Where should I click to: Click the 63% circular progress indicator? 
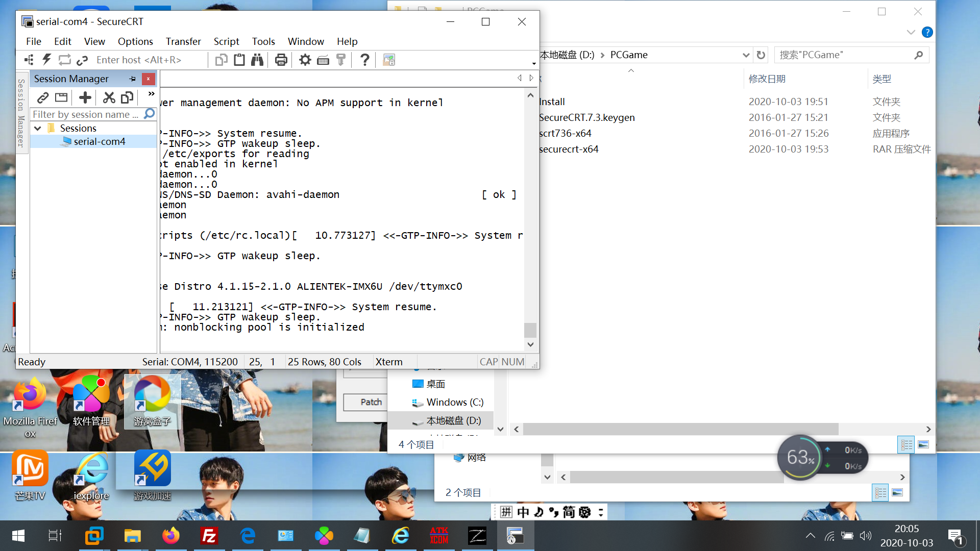tap(800, 457)
